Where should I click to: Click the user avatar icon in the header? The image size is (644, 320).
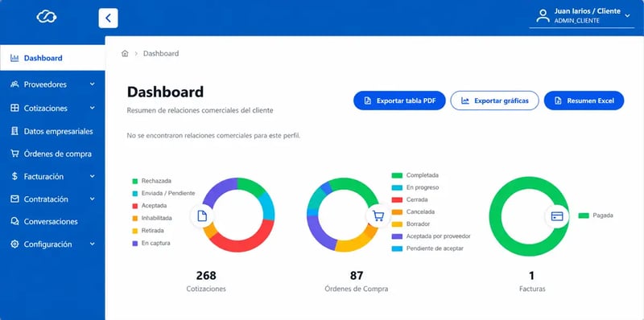tap(543, 15)
